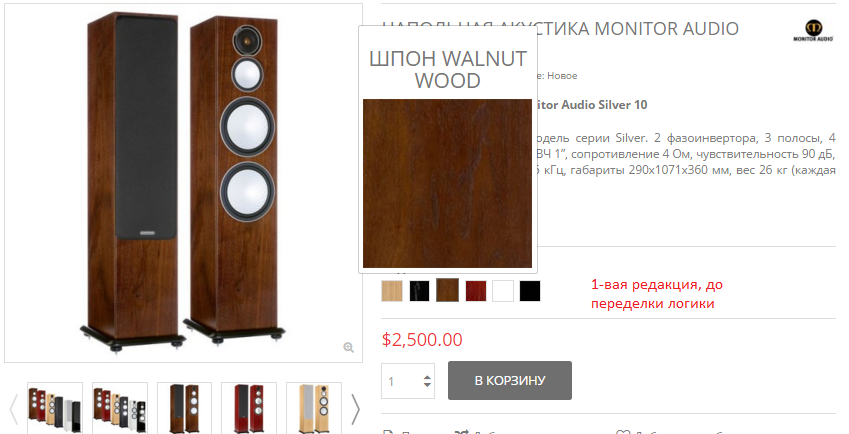Choose the white color swatch

coord(503,291)
